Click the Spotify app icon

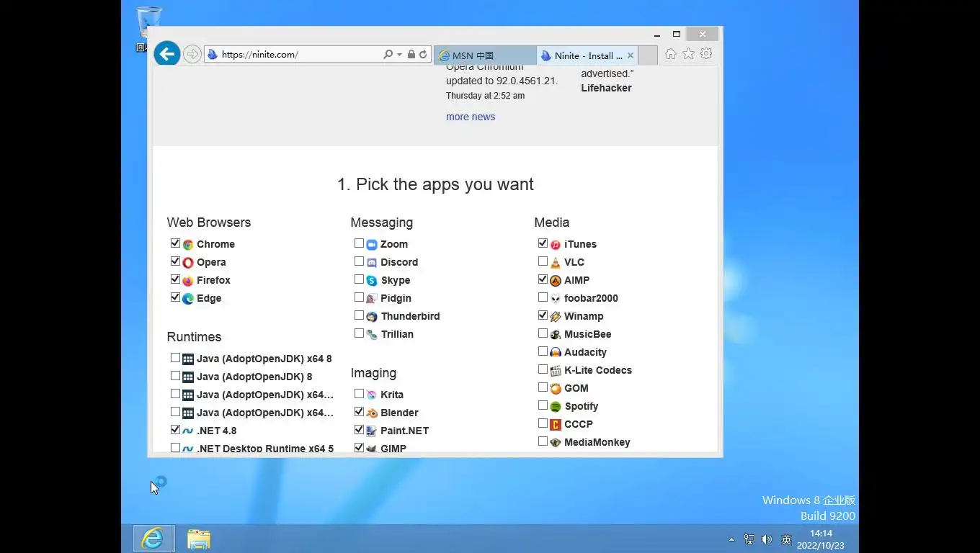556,407
